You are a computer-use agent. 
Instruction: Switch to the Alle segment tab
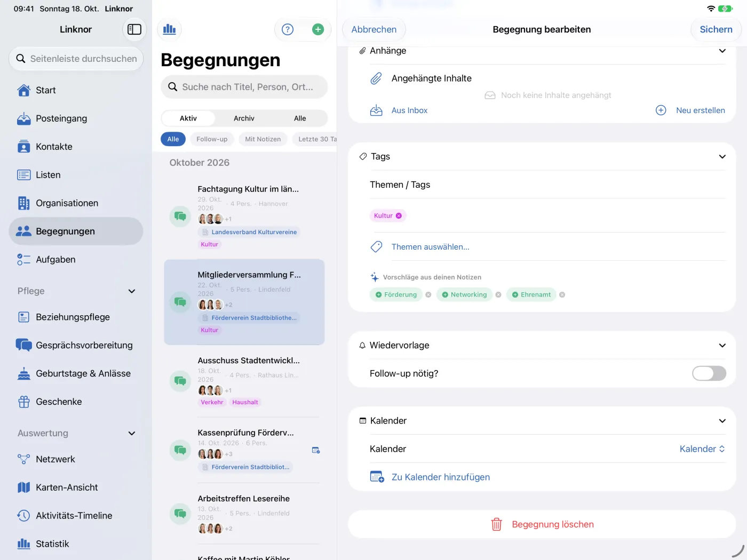(300, 118)
